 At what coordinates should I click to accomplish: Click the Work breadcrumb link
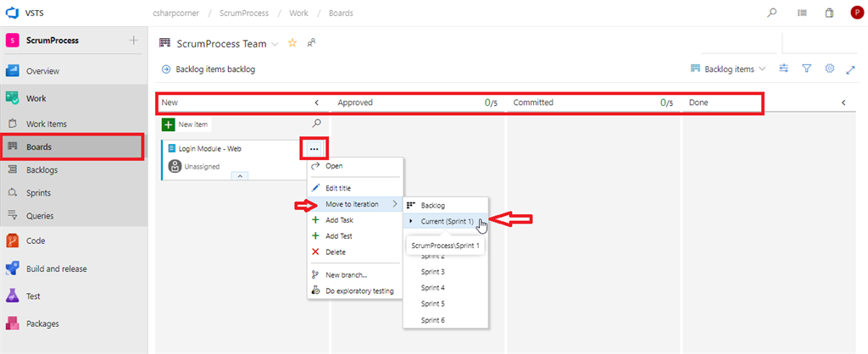click(x=299, y=13)
